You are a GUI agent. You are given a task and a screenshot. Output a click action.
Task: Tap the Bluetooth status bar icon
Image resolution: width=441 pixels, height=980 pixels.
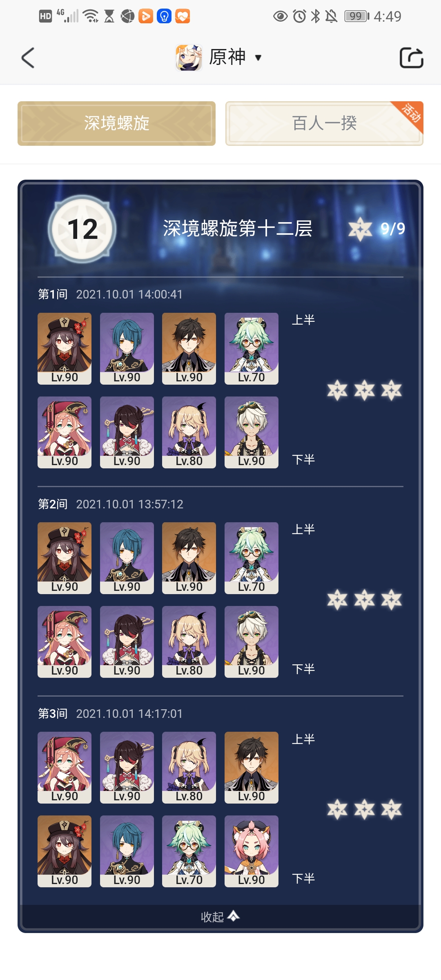coord(316,16)
